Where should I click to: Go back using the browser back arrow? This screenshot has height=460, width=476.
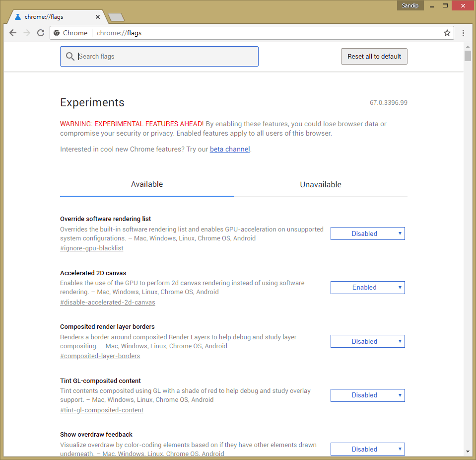(x=13, y=33)
